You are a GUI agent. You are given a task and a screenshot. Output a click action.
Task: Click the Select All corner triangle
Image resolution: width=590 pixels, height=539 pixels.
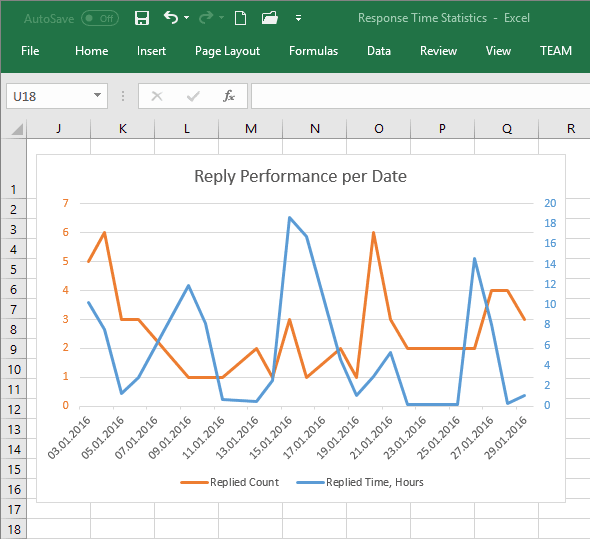[17, 129]
